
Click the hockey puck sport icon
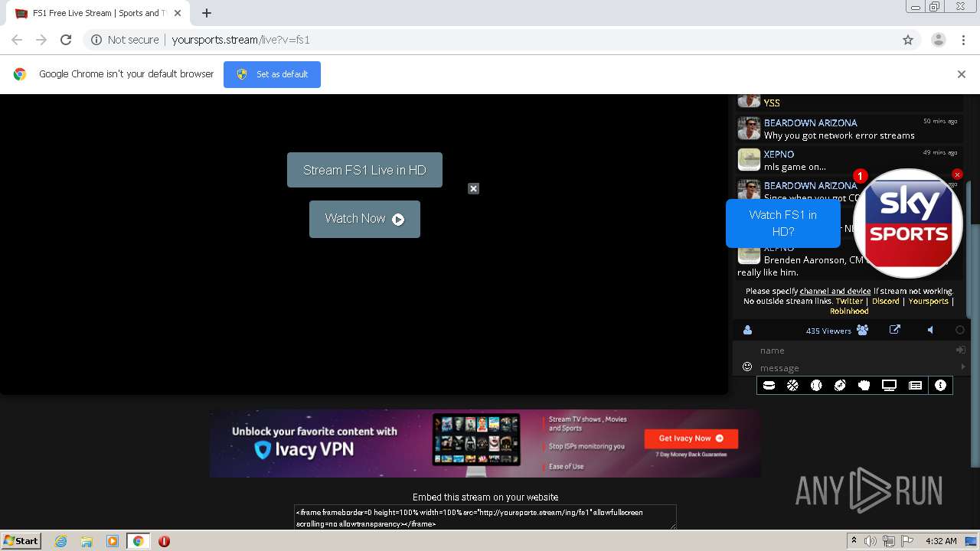point(769,386)
